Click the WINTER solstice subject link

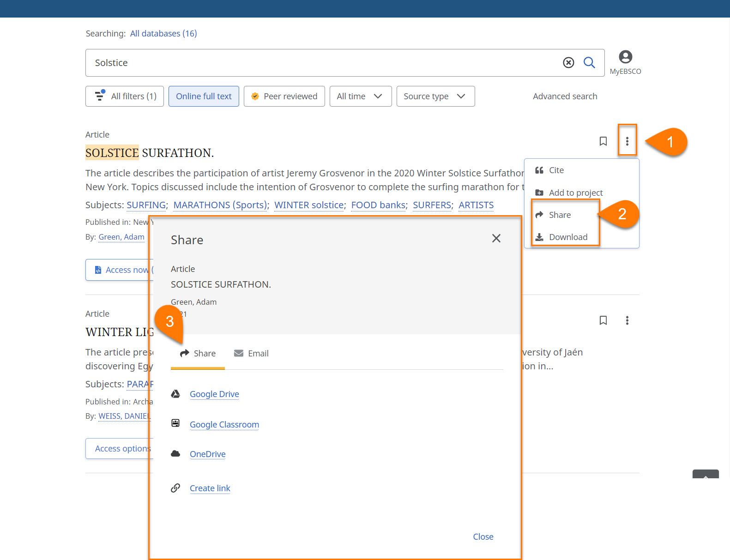[309, 205]
